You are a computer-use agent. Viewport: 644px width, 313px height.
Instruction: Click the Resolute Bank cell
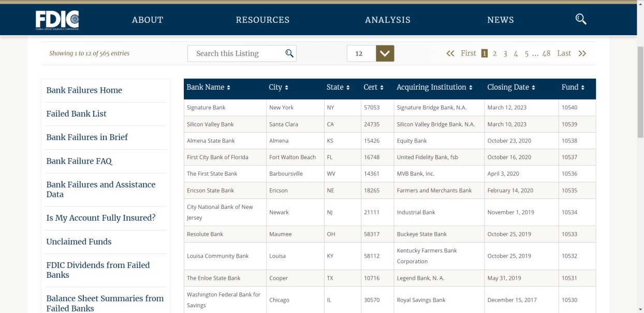225,234
